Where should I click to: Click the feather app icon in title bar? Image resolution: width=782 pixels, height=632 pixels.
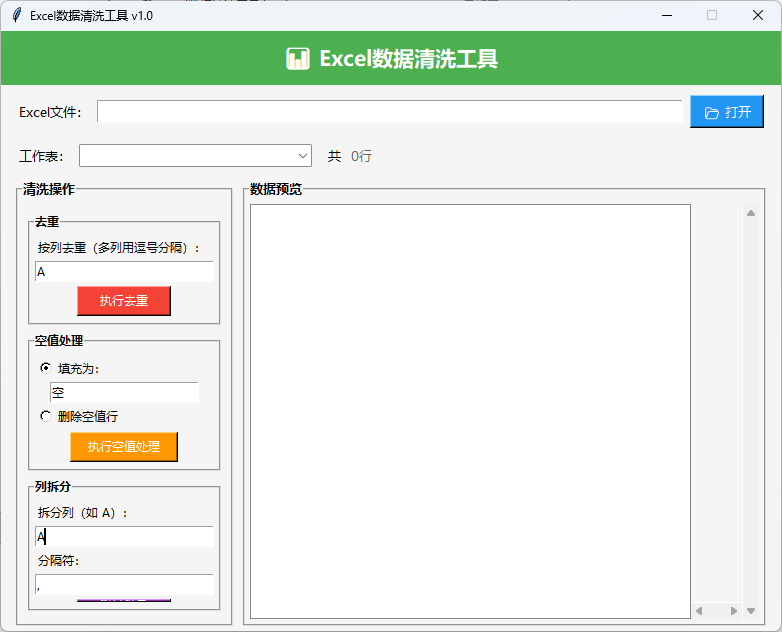(x=16, y=15)
